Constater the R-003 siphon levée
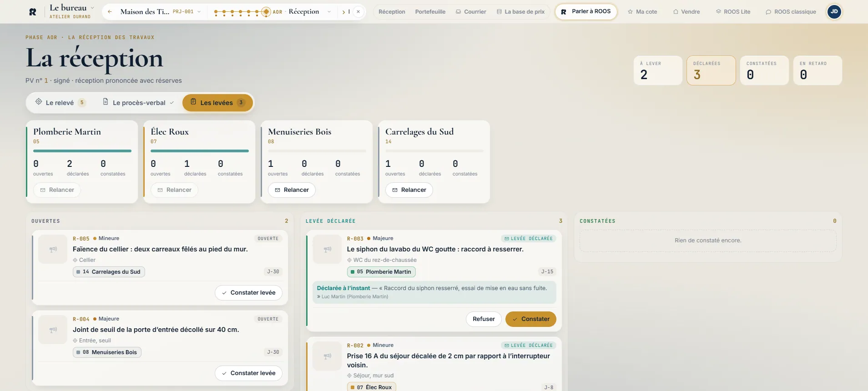 pos(531,319)
